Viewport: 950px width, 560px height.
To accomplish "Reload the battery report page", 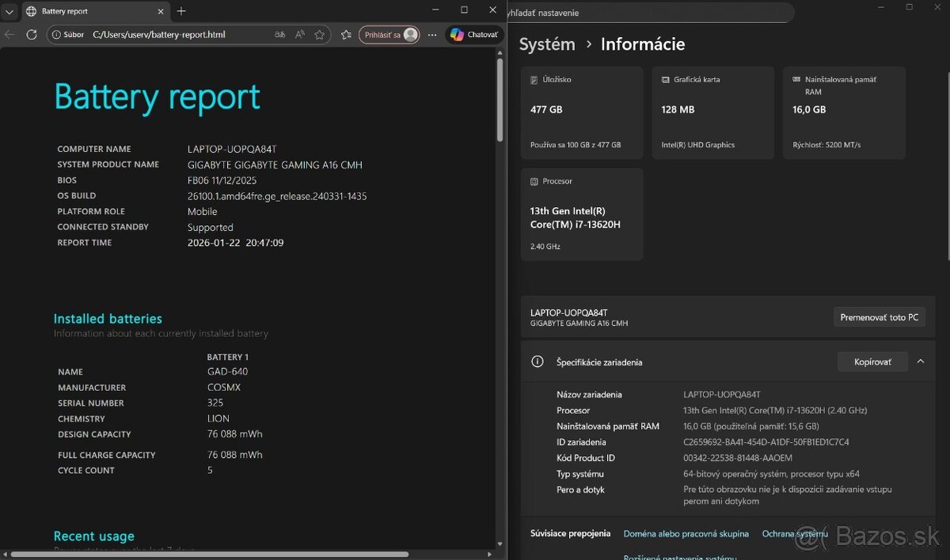I will (32, 35).
